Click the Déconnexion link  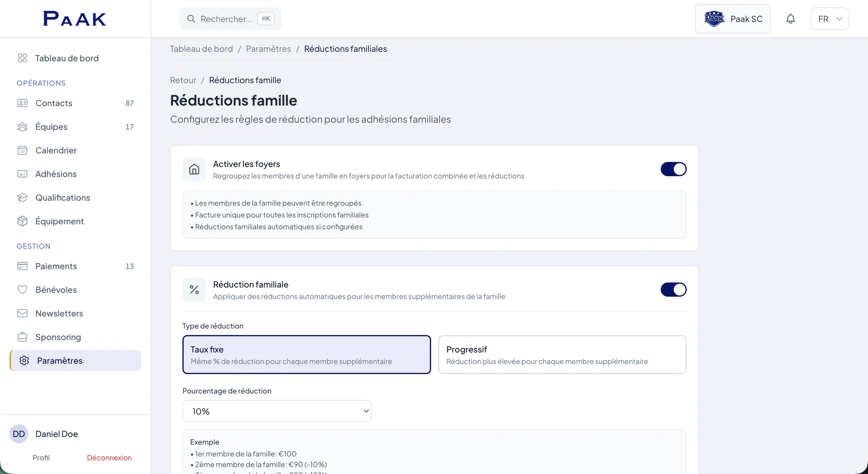(109, 458)
